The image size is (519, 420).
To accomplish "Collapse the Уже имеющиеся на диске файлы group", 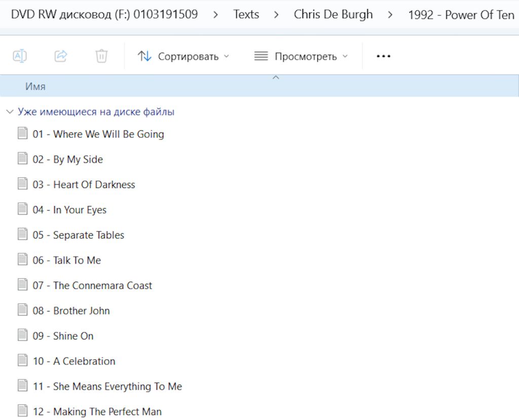I will coord(10,112).
